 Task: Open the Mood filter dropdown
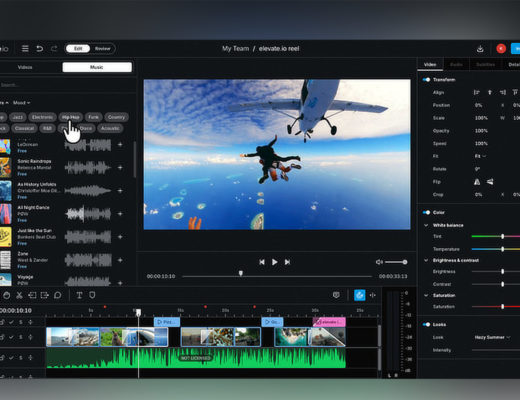22,103
